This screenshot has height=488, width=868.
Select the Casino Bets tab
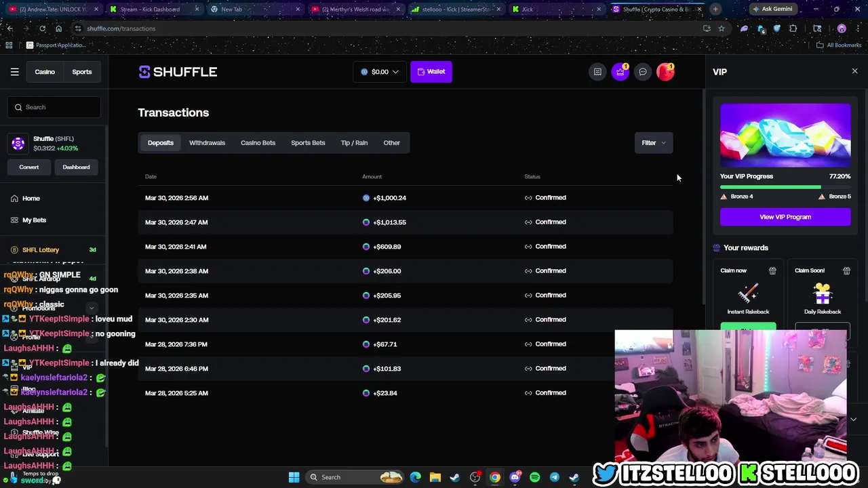pyautogui.click(x=258, y=142)
